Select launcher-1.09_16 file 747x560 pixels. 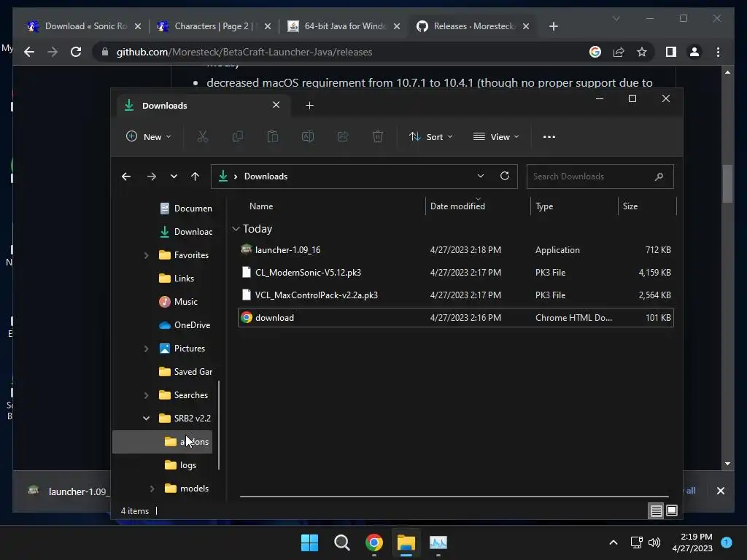(x=455, y=250)
